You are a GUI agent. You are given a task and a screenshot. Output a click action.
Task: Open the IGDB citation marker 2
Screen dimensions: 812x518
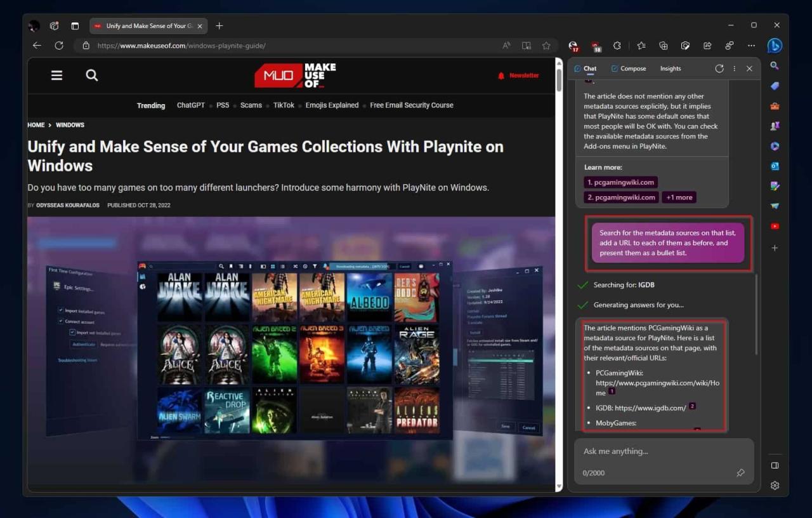coord(692,406)
